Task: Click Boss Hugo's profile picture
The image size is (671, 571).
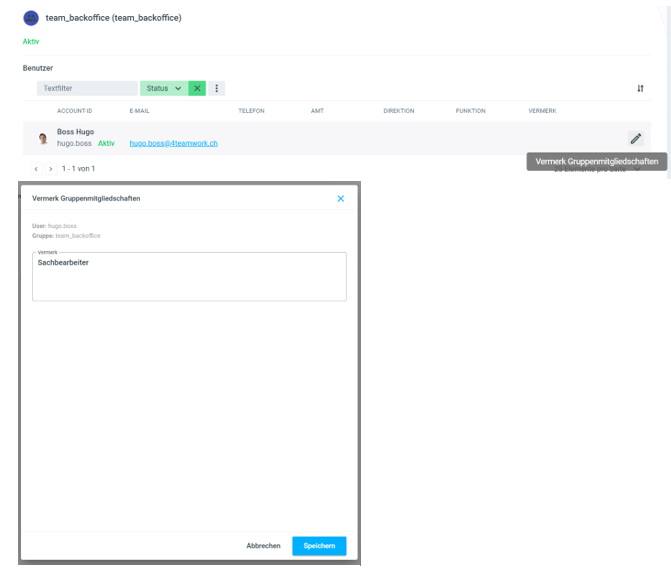Action: click(43, 138)
